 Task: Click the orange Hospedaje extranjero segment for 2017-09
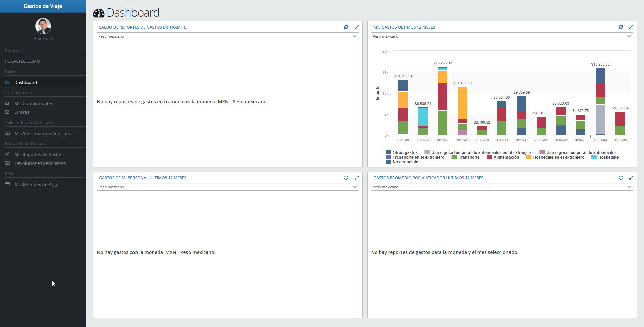click(463, 103)
